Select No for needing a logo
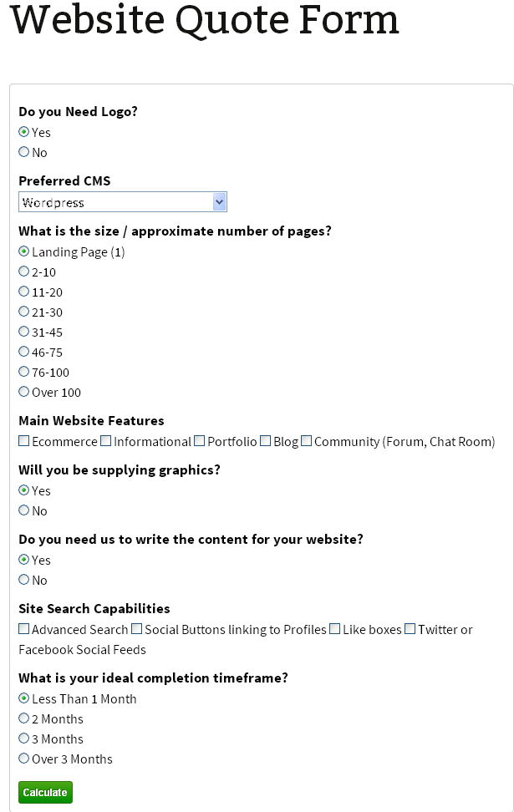The width and height of the screenshot is (514, 812). tap(23, 152)
